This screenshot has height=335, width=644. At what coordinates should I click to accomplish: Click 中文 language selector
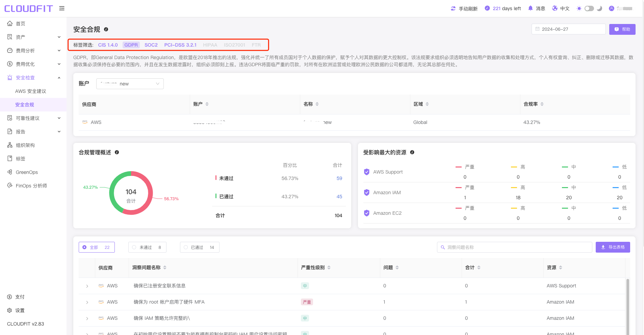(x=565, y=8)
